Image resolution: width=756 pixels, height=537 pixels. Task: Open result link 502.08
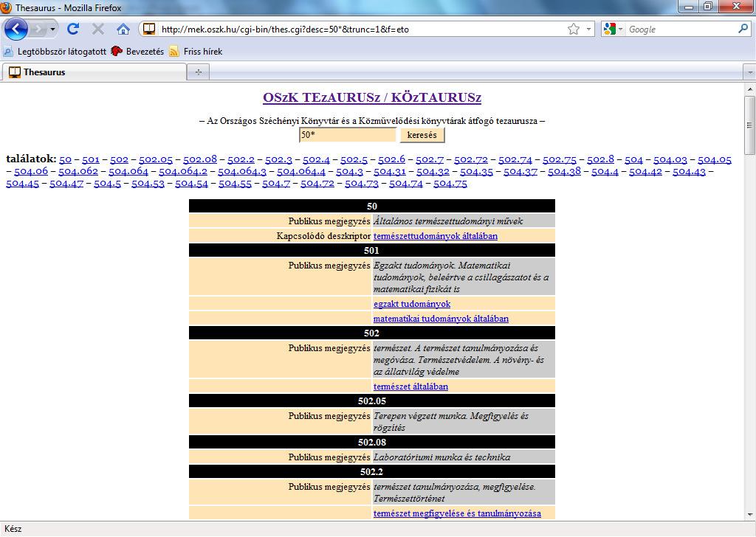tap(200, 159)
